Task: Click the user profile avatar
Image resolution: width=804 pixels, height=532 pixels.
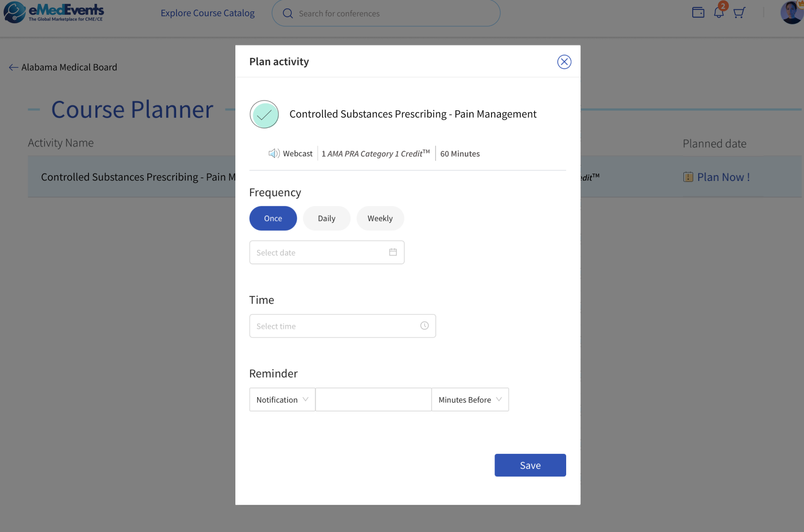Action: click(792, 12)
